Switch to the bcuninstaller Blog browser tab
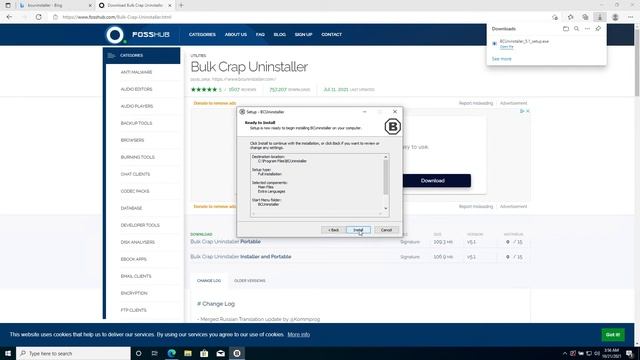 55,5
